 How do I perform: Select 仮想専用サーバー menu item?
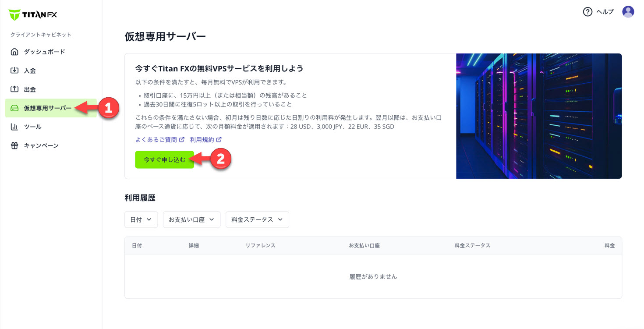tap(51, 108)
